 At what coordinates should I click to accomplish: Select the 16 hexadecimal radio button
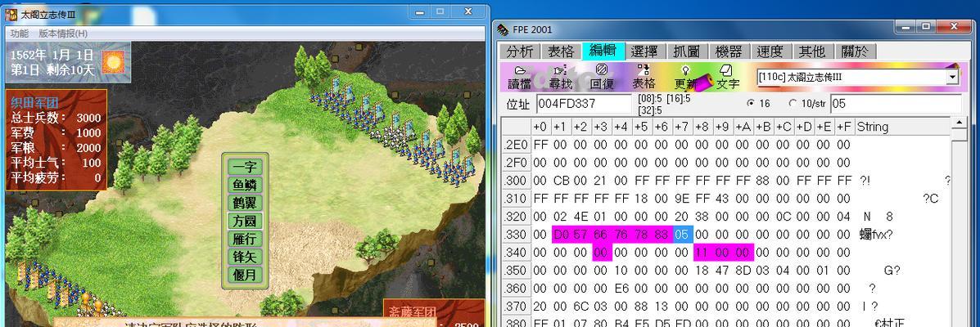click(x=751, y=104)
